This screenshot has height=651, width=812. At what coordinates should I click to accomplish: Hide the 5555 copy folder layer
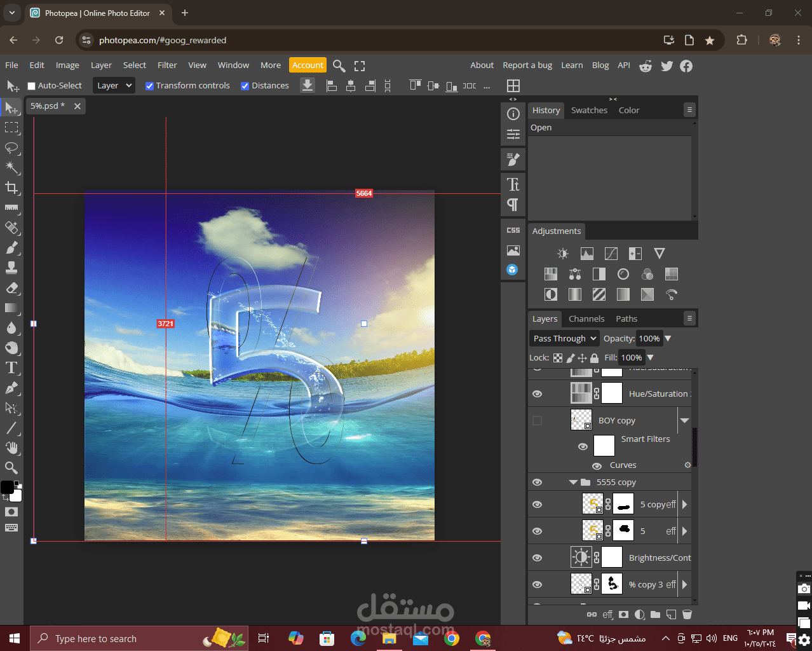[x=537, y=483]
